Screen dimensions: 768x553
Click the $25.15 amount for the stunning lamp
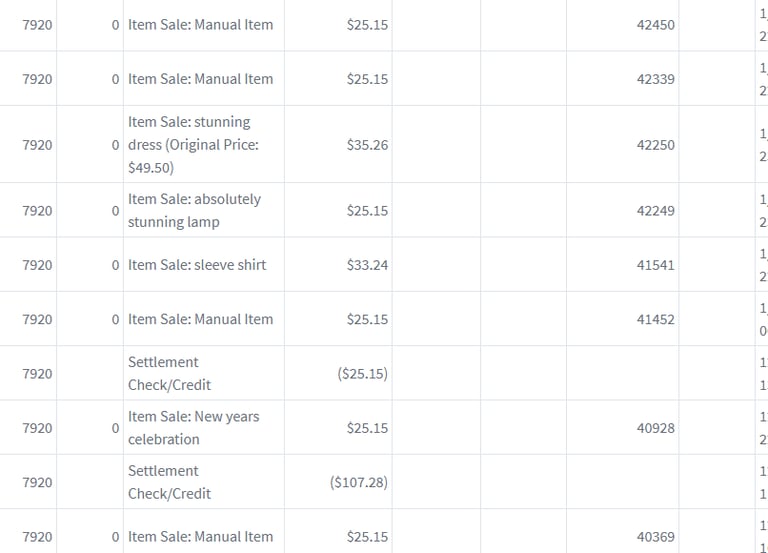click(x=367, y=211)
